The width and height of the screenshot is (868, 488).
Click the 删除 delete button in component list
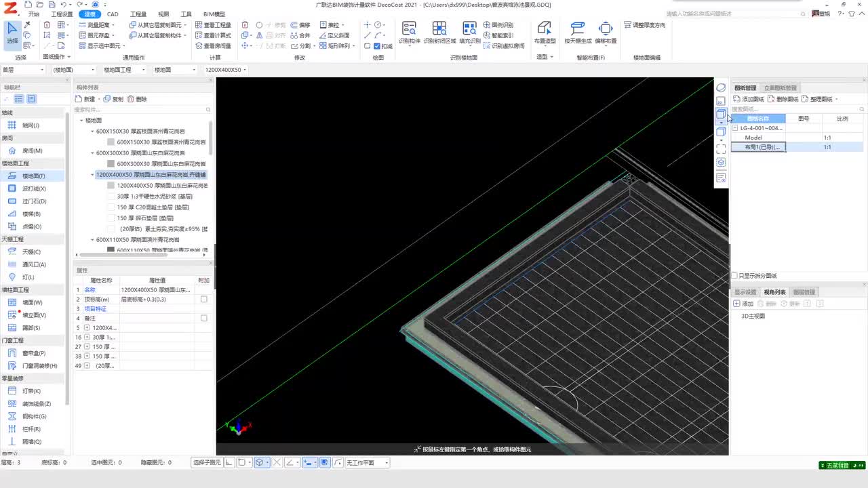(137, 99)
